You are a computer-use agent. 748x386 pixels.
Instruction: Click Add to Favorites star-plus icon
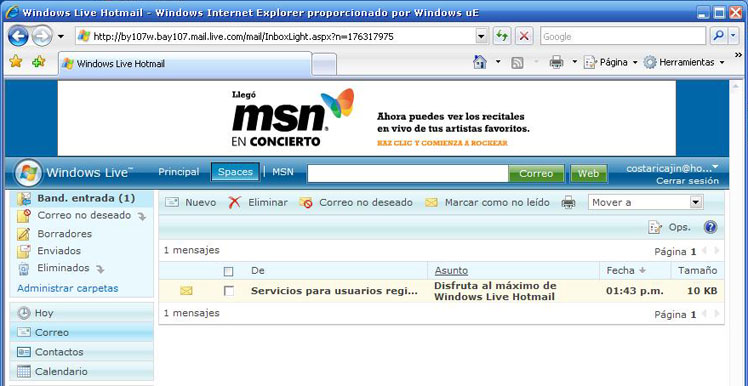point(39,62)
